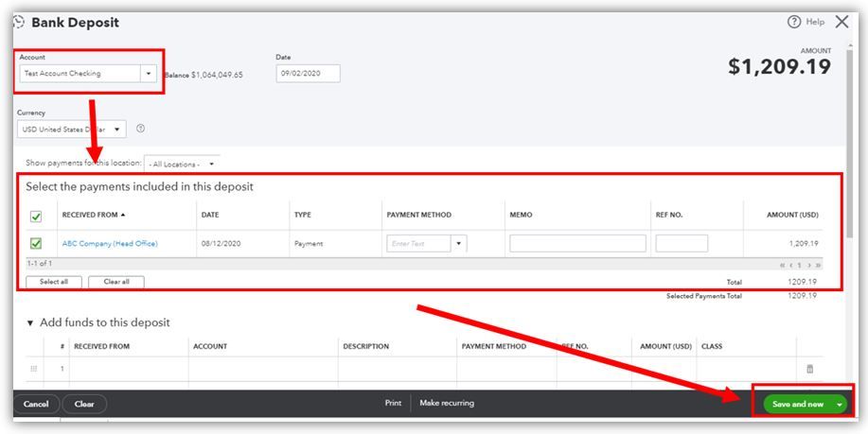Click the Account cell in Add funds row 1
The image size is (868, 434).
pos(263,369)
